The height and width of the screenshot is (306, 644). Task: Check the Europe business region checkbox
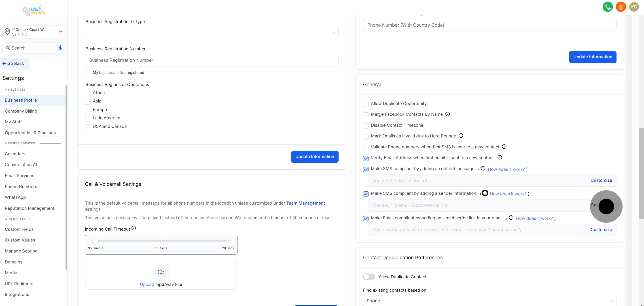click(x=87, y=110)
